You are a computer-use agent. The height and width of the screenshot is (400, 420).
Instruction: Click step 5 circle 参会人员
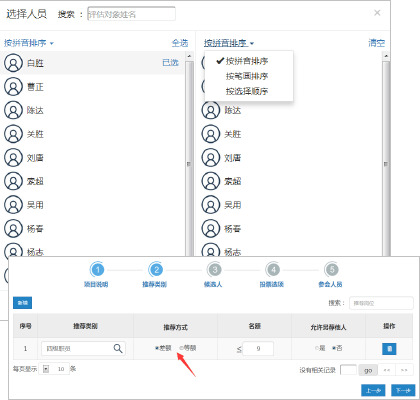pos(332,270)
